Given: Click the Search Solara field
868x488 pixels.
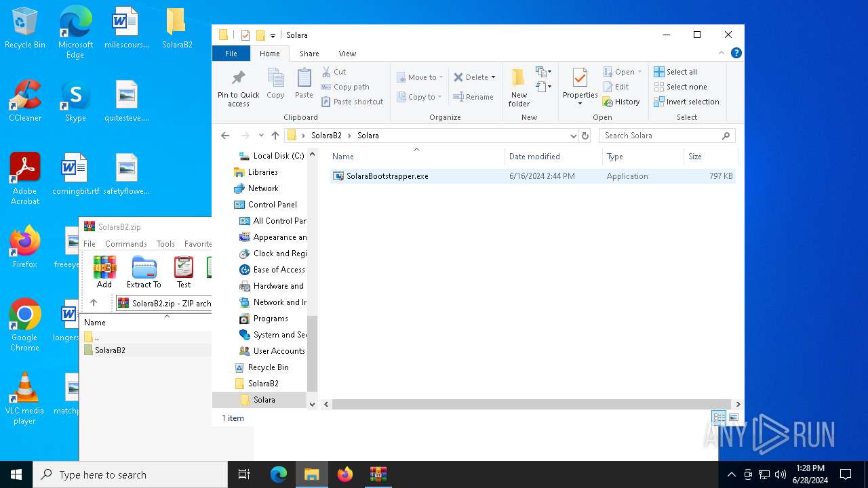Looking at the screenshot, I should coord(667,136).
